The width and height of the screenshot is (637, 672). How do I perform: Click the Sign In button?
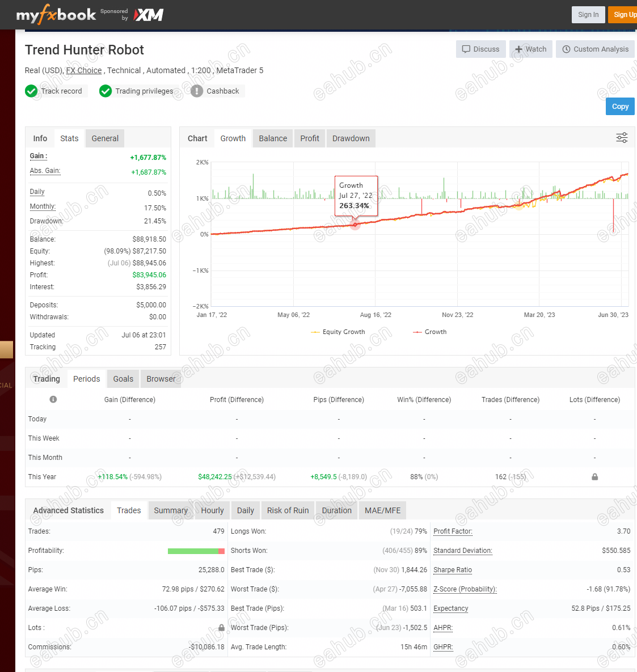pos(588,15)
